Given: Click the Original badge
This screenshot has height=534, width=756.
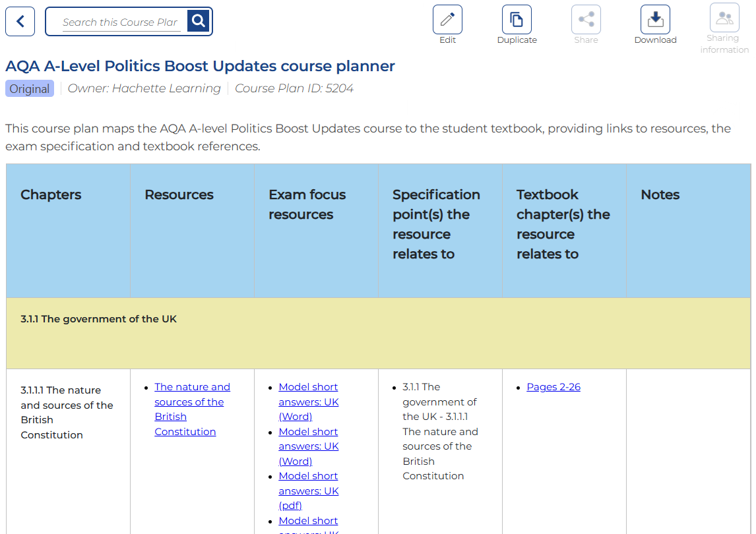Looking at the screenshot, I should [30, 89].
